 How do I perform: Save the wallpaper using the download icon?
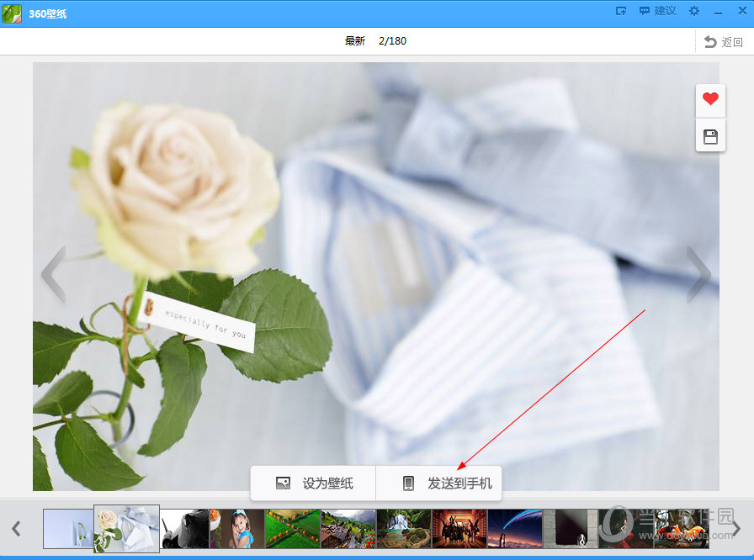point(710,135)
